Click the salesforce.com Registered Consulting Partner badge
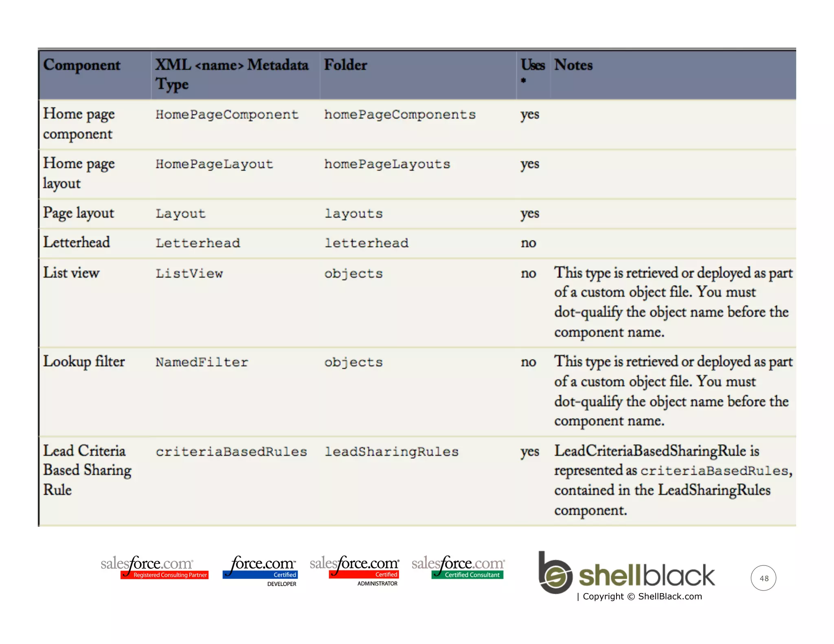The height and width of the screenshot is (644, 834). (x=154, y=567)
